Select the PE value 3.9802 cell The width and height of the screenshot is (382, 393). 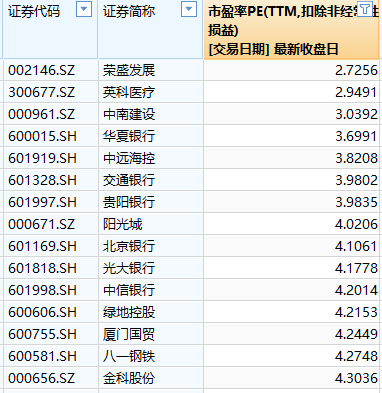291,180
